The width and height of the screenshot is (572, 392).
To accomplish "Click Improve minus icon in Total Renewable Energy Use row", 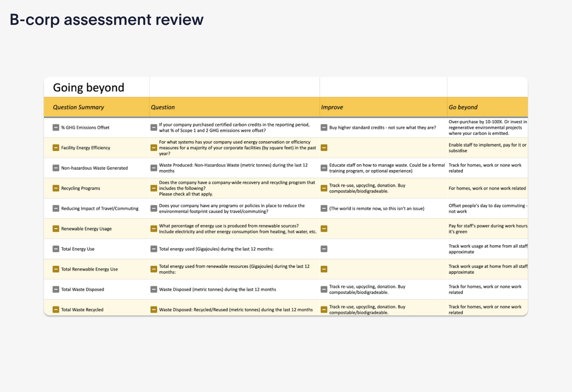I will pyautogui.click(x=324, y=269).
